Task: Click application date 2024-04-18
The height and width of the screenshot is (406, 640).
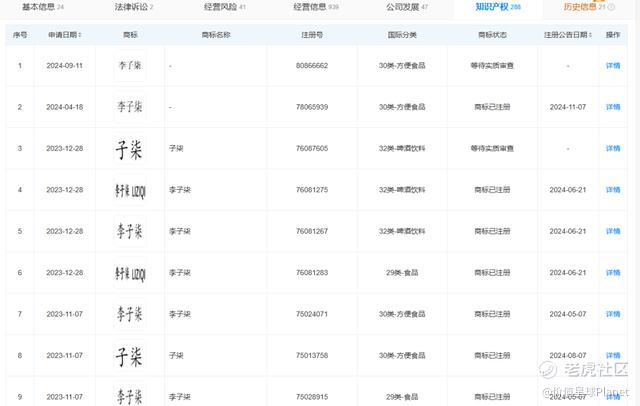Action: [x=64, y=107]
